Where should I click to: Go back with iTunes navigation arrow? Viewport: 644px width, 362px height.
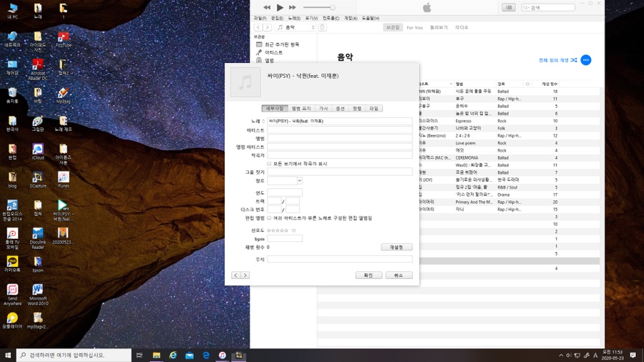click(258, 27)
